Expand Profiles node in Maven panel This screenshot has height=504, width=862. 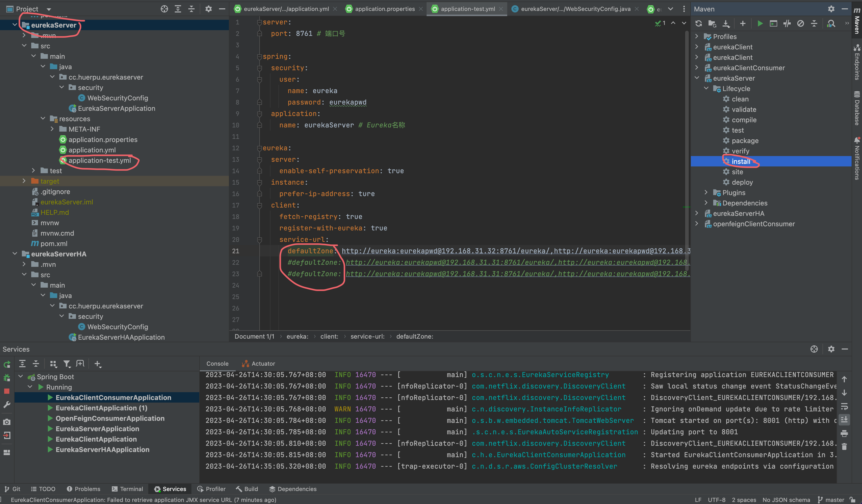click(x=697, y=36)
